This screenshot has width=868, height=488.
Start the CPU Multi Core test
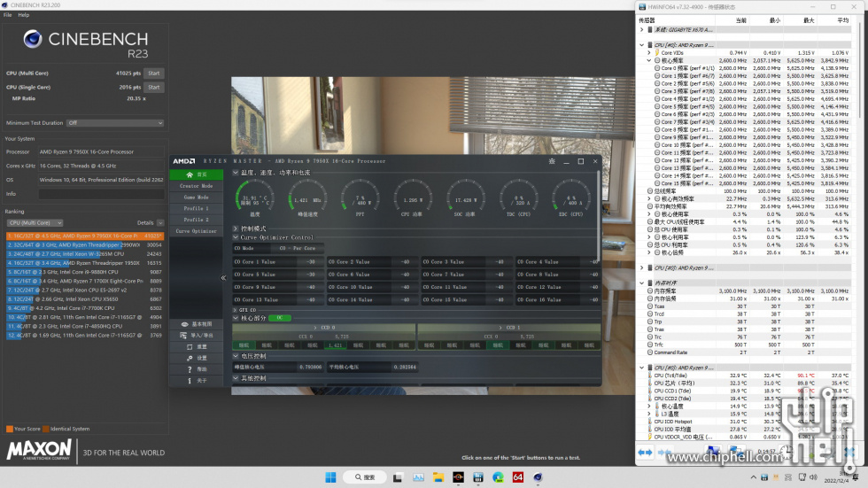tap(154, 73)
